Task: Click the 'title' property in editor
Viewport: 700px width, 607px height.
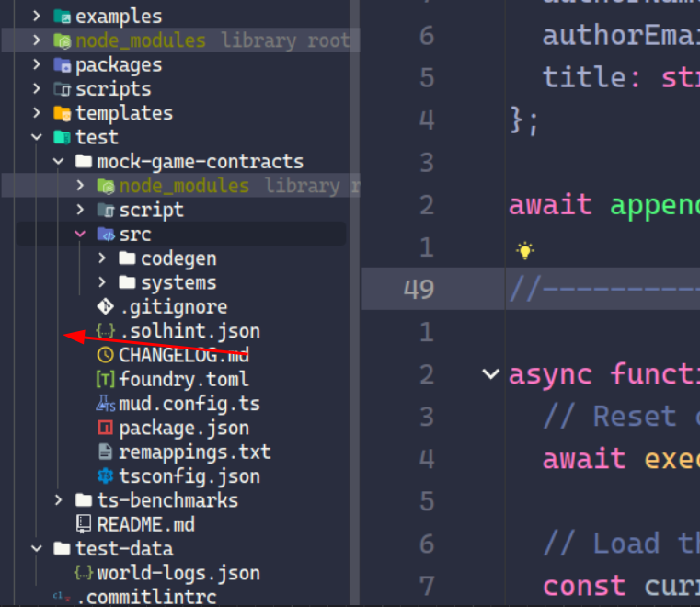Action: coord(584,77)
